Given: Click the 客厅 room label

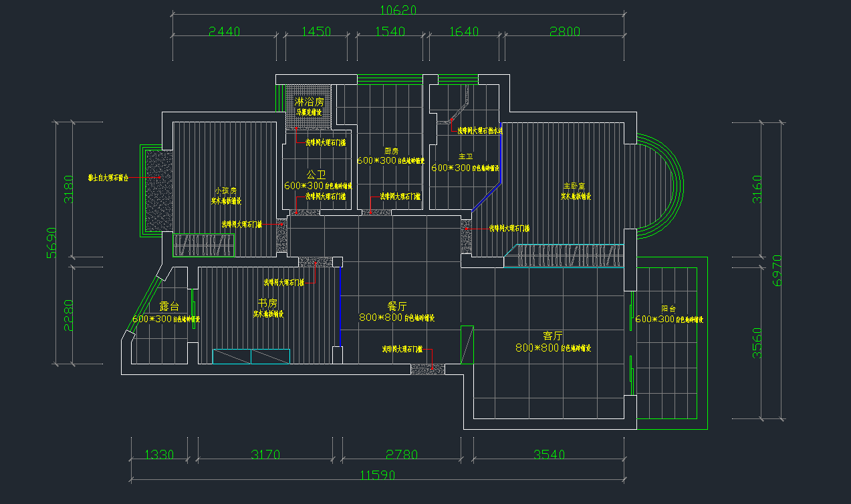Looking at the screenshot, I should pyautogui.click(x=553, y=336).
